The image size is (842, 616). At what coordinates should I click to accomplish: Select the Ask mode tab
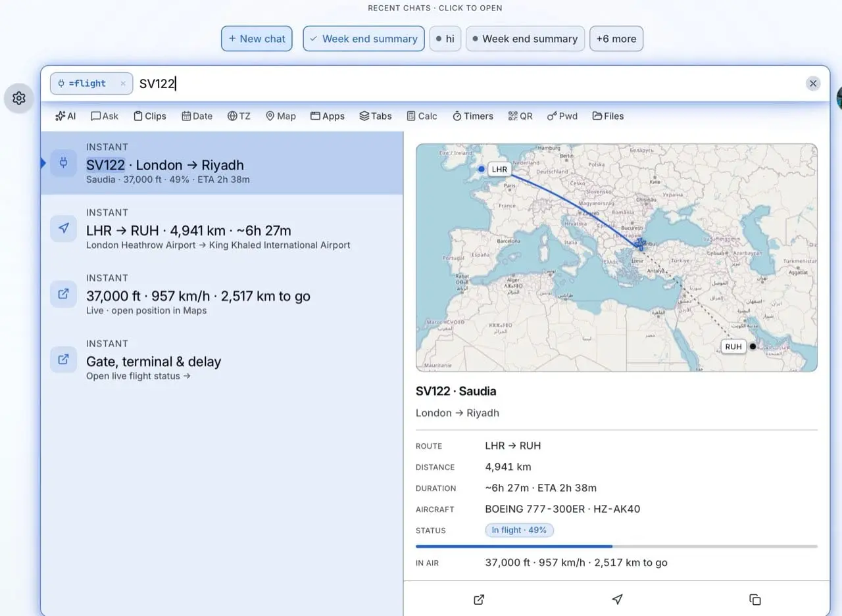tap(105, 116)
